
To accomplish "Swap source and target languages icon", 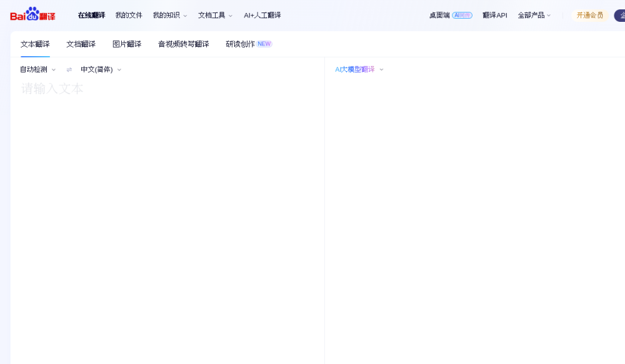I will (69, 70).
